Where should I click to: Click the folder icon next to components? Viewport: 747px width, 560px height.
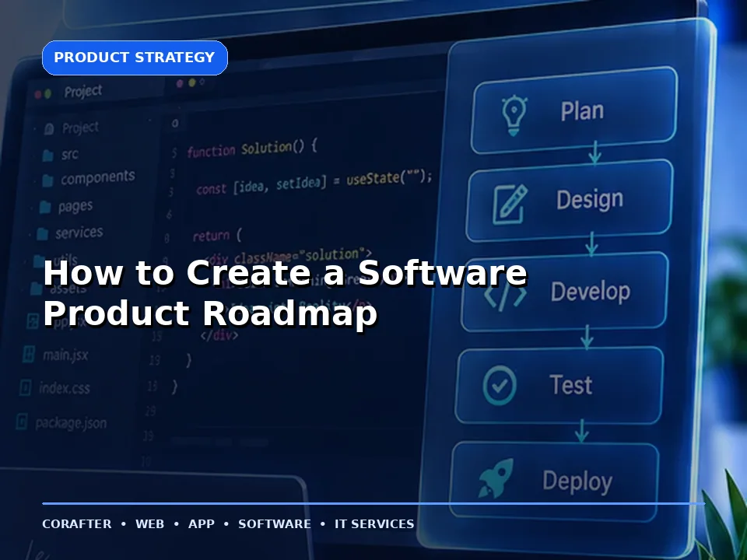click(47, 180)
